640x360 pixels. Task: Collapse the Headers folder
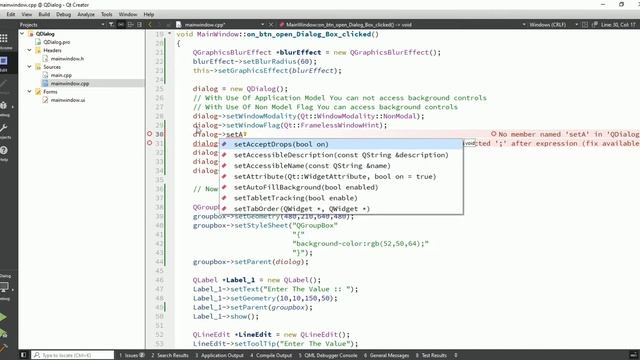tap(29, 50)
